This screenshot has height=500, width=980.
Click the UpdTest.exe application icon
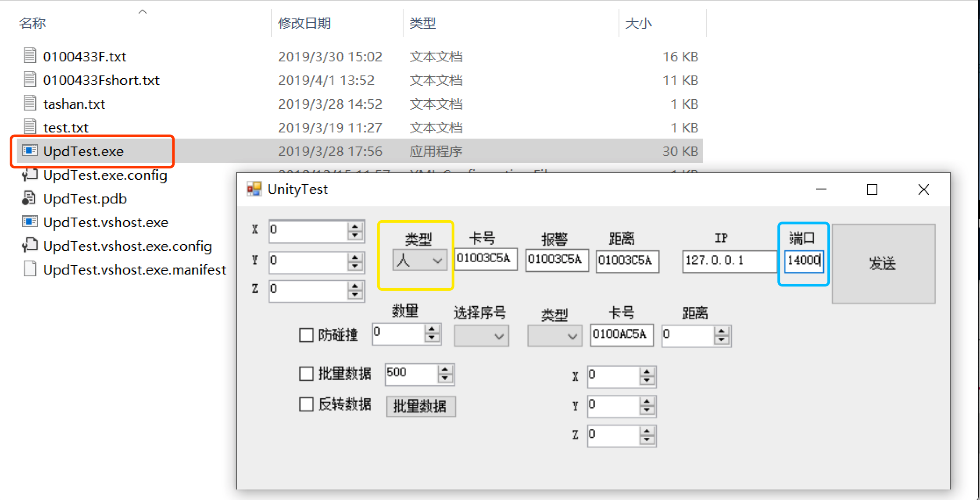[29, 151]
